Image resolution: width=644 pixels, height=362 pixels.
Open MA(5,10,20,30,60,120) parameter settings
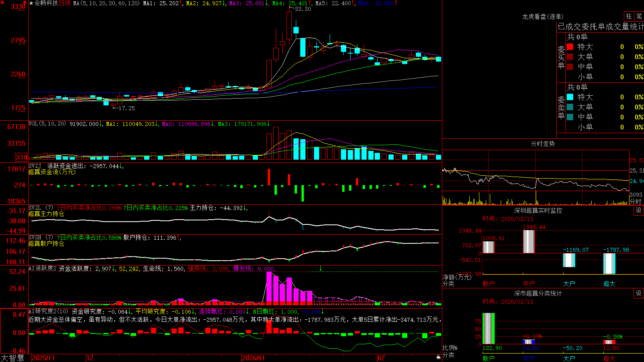(x=106, y=3)
